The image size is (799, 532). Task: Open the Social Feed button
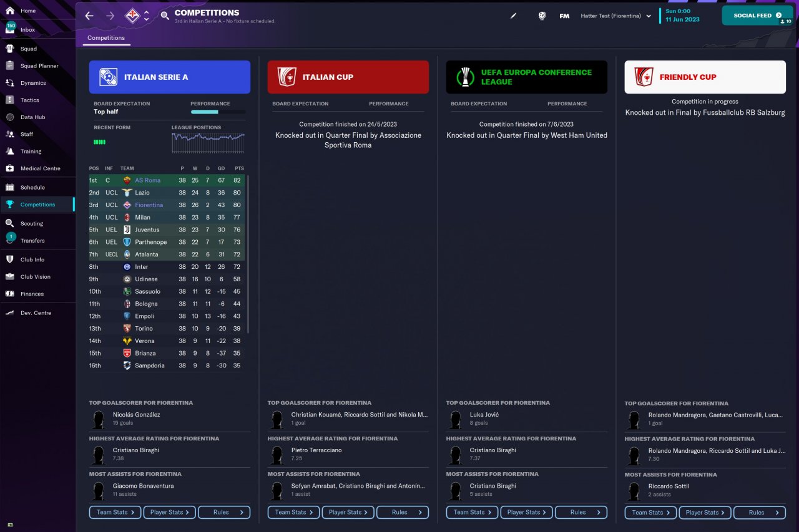click(757, 16)
